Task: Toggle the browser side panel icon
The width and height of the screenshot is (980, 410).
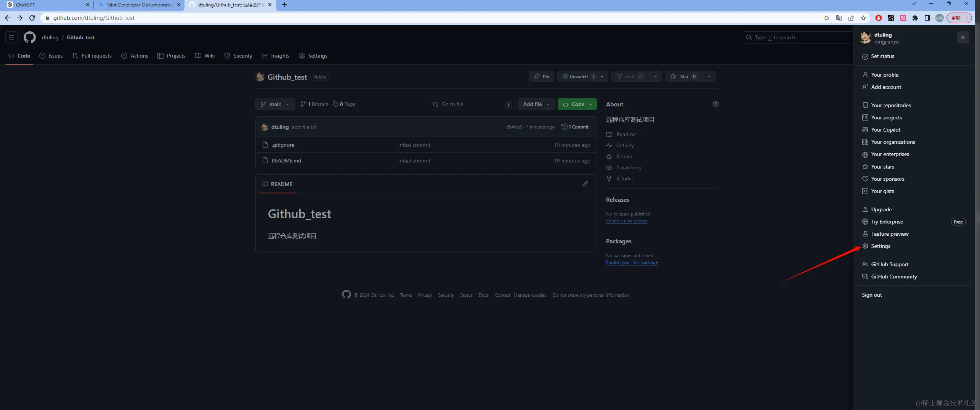Action: 927,18
